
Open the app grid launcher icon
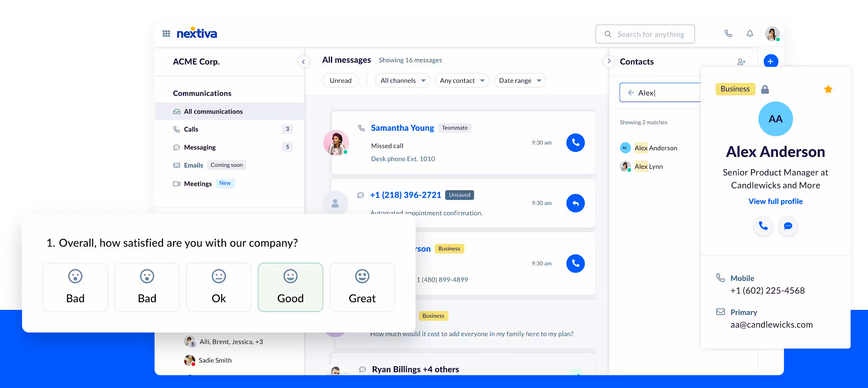pos(166,34)
